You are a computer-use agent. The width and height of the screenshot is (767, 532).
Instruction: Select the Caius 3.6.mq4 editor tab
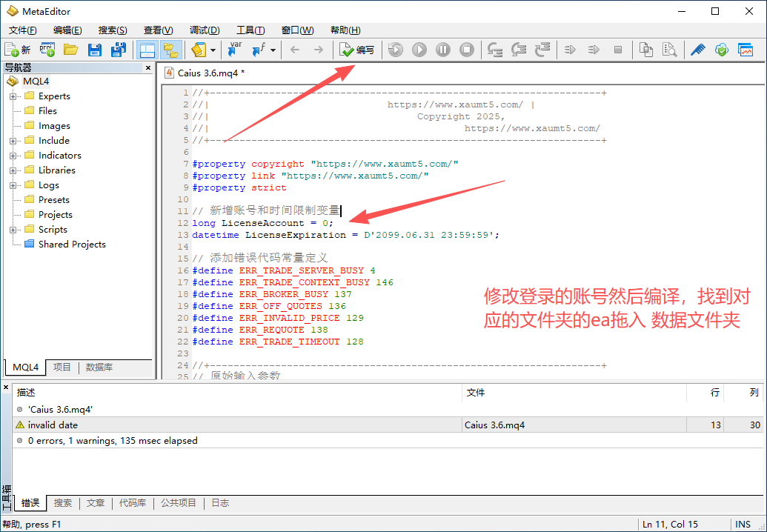coord(205,73)
